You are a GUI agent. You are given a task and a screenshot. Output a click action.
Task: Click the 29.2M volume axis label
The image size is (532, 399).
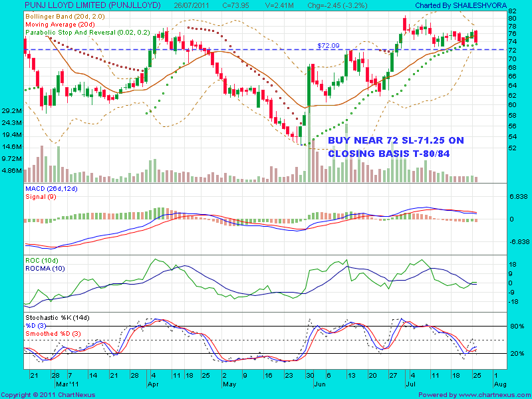click(12, 110)
